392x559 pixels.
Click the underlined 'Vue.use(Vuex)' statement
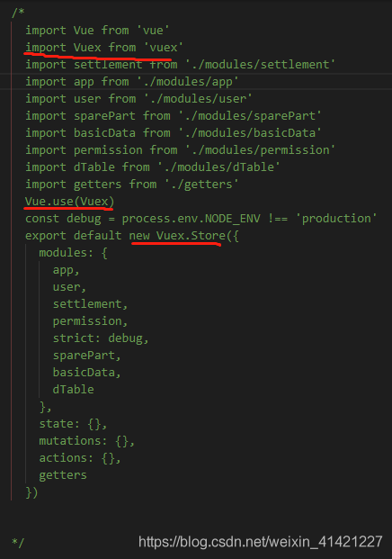(x=69, y=202)
